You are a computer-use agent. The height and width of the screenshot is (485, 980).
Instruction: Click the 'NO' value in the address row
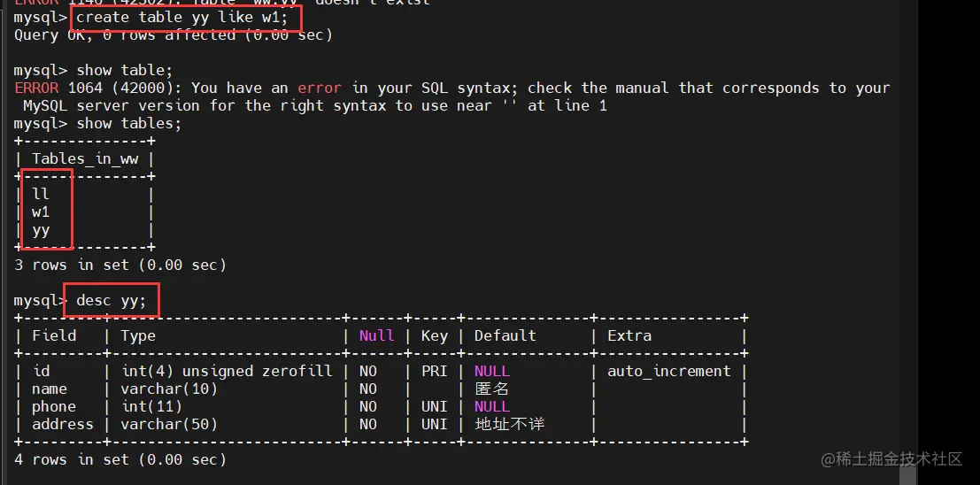[368, 425]
